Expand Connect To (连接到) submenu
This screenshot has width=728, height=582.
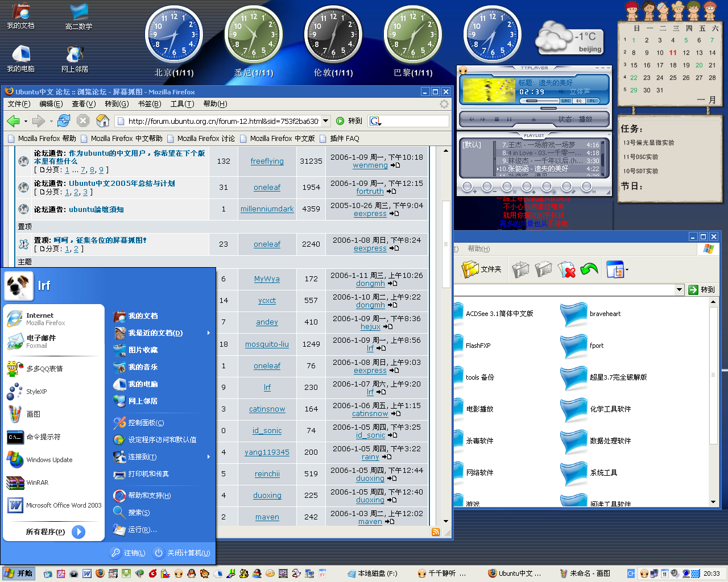coord(209,457)
